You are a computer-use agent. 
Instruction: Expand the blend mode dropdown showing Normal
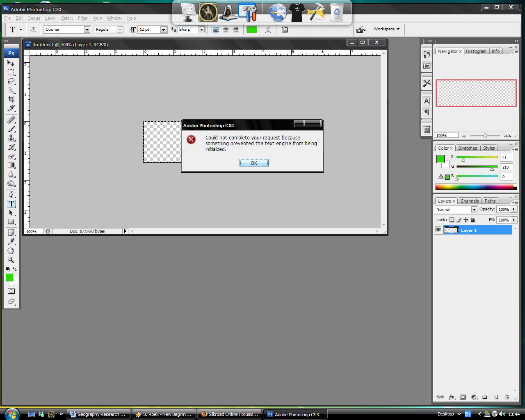pyautogui.click(x=474, y=209)
